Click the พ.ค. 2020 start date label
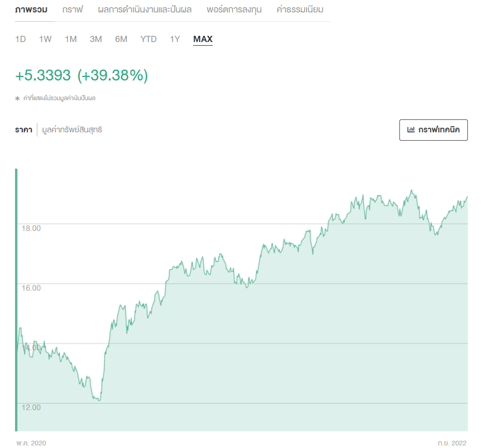 click(x=31, y=443)
